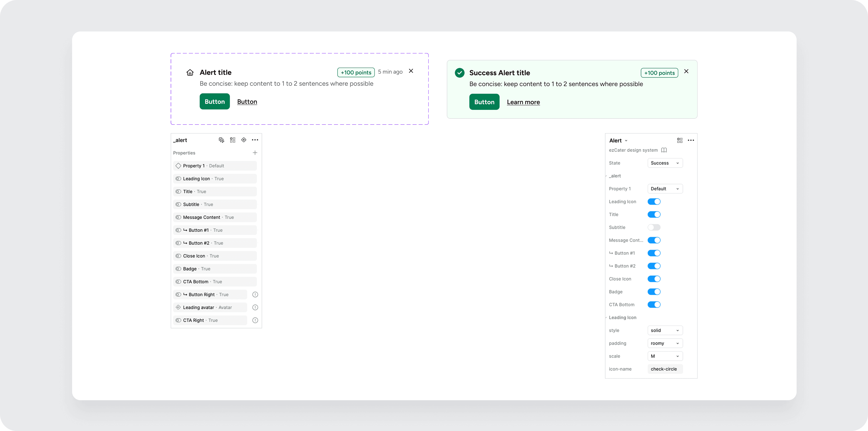The image size is (868, 431).
Task: Click the icon-name field with check-circle
Action: [x=665, y=369]
